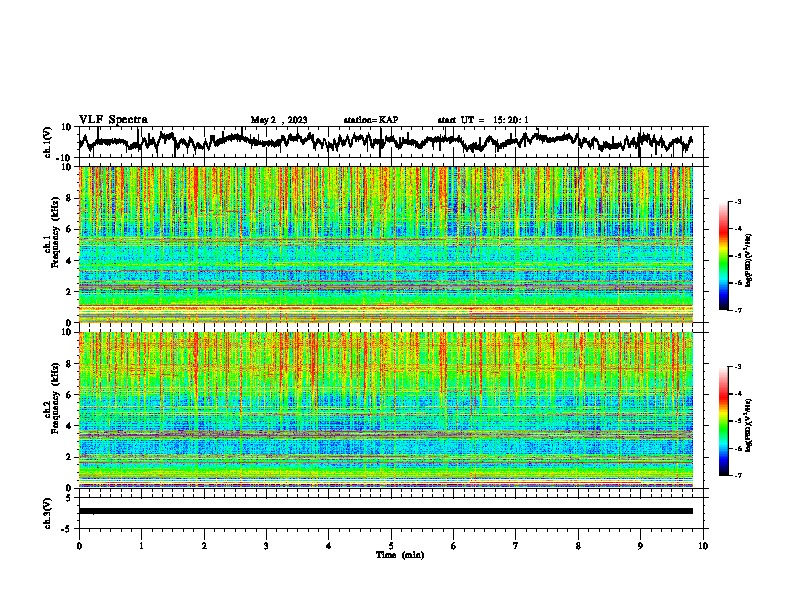This screenshot has width=792, height=612.
Task: Click the "-7" label on ch.2 colorbar
Action: coord(737,475)
